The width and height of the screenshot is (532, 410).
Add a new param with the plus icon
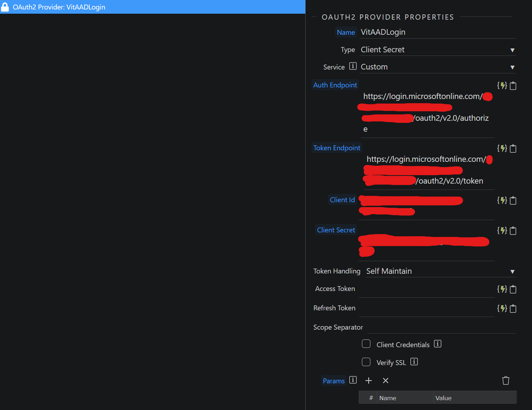[369, 381]
